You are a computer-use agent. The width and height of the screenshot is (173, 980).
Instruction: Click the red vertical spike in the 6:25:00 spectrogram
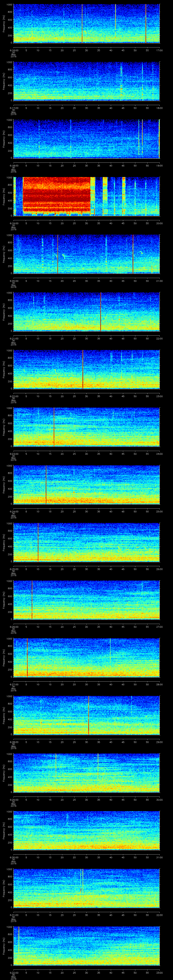coord(38,542)
